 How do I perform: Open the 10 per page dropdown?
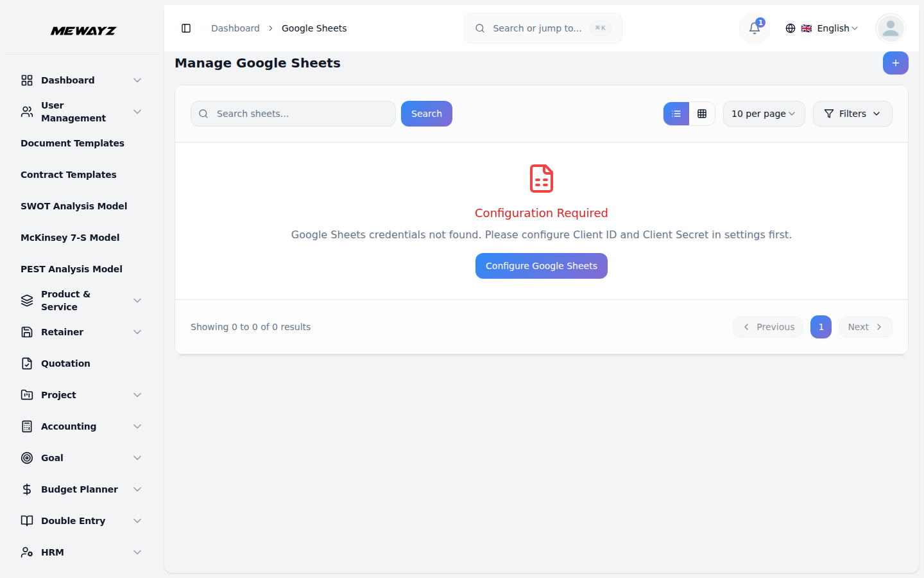pyautogui.click(x=764, y=114)
